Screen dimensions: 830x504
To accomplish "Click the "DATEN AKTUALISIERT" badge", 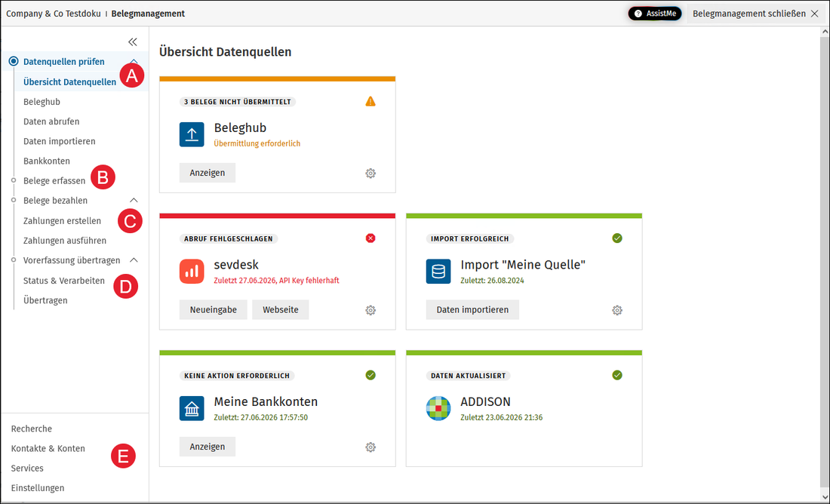I will 468,375.
